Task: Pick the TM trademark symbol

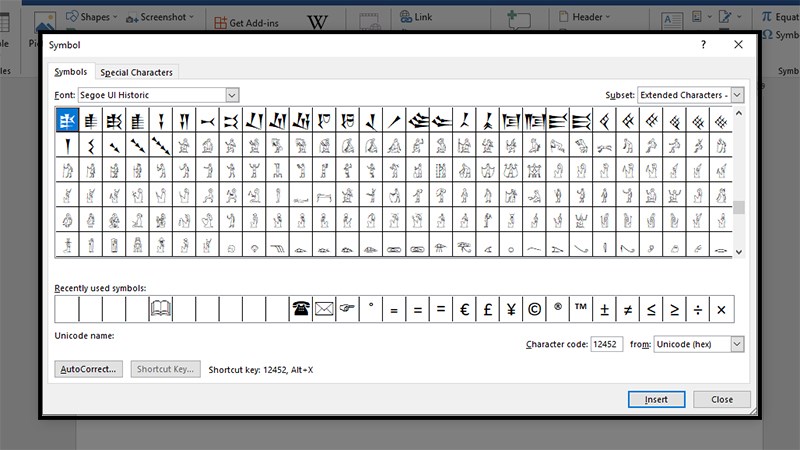Action: (x=581, y=309)
